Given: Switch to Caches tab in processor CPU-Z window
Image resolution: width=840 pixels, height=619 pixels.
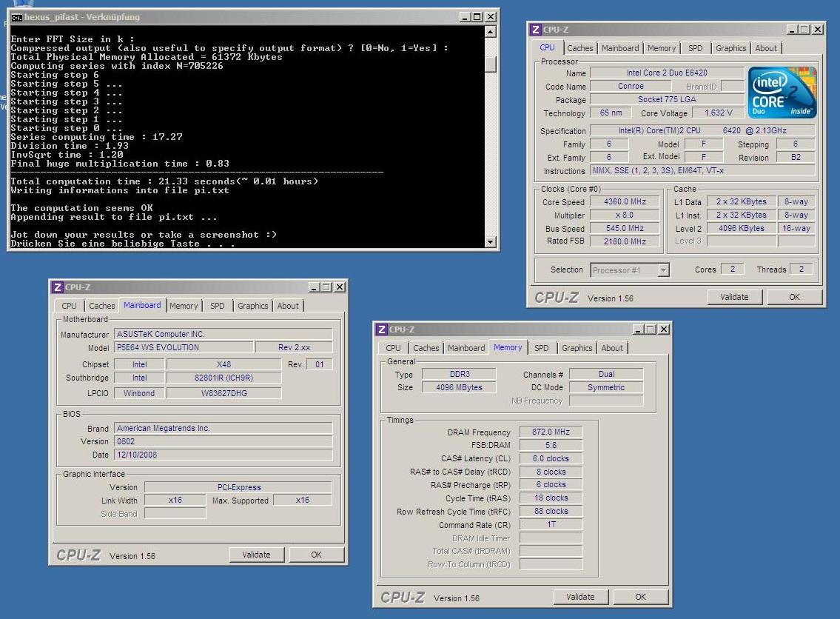Looking at the screenshot, I should click(579, 48).
